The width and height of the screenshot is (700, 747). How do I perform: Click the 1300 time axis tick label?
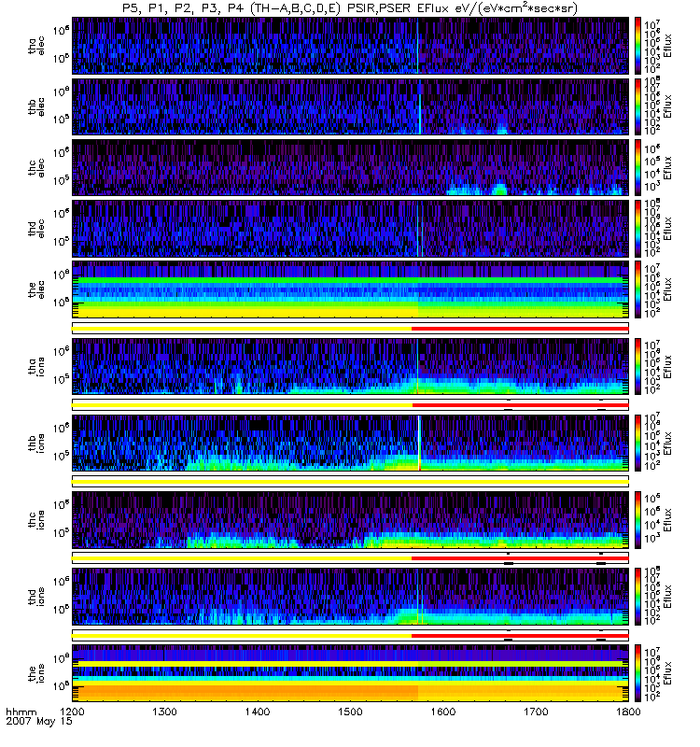(x=165, y=712)
